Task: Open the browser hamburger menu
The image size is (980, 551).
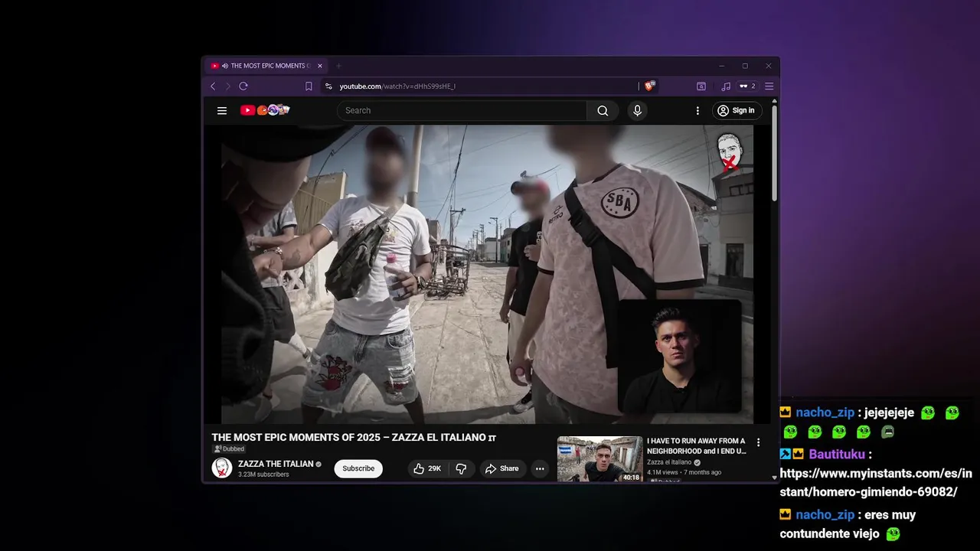Action: coord(769,86)
